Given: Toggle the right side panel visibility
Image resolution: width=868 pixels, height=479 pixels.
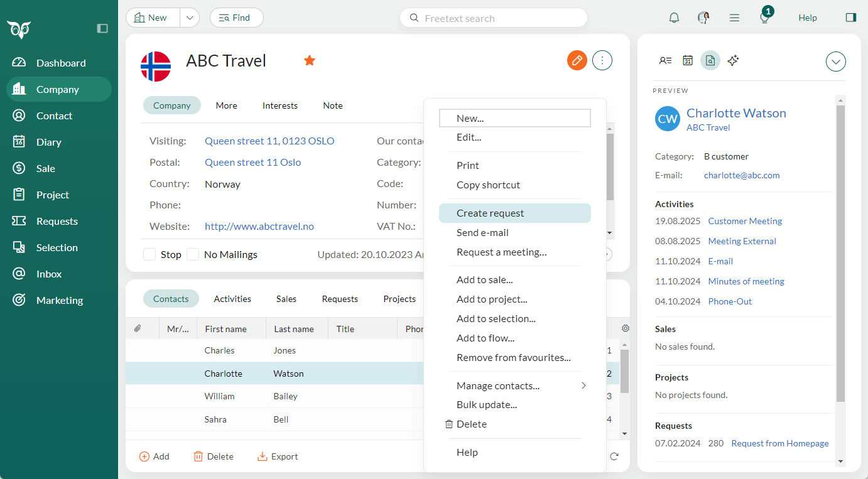Looking at the screenshot, I should pos(851,18).
